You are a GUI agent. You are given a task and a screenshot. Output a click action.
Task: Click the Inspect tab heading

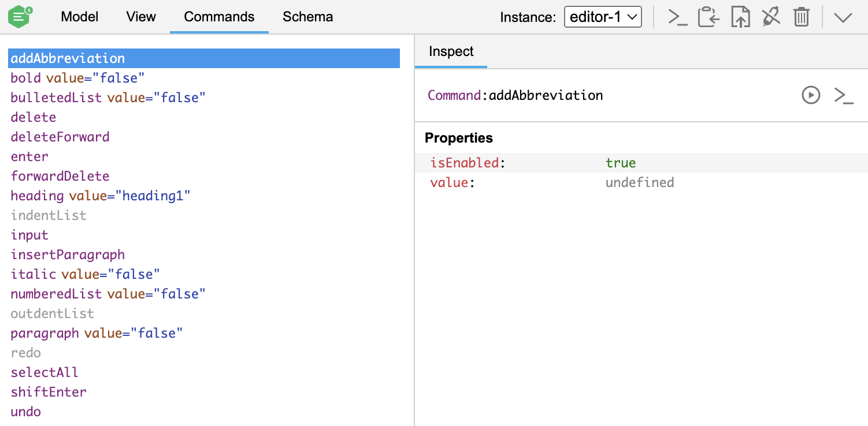point(451,51)
